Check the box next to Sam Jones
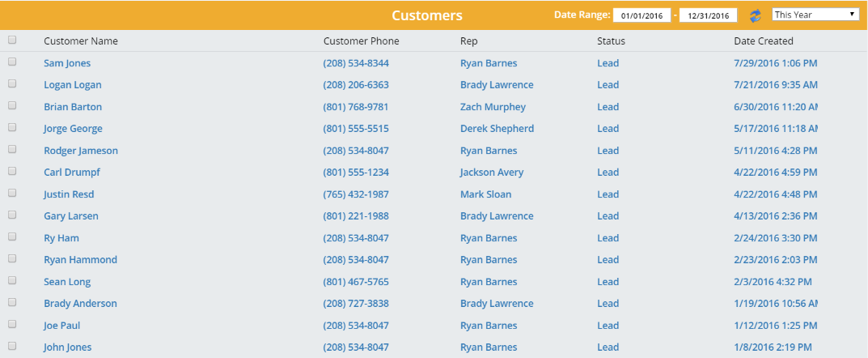868x358 pixels. (x=12, y=62)
